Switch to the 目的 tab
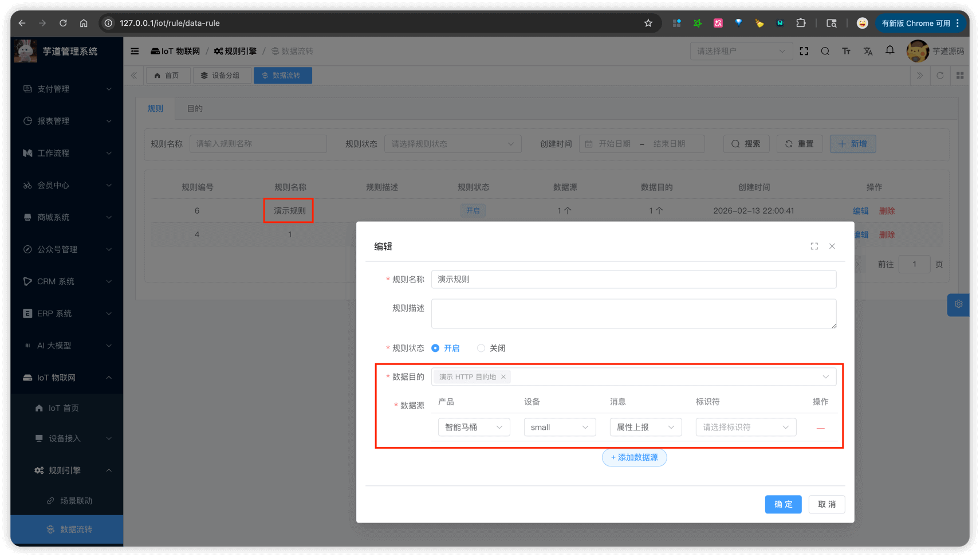The image size is (980, 557). 194,108
